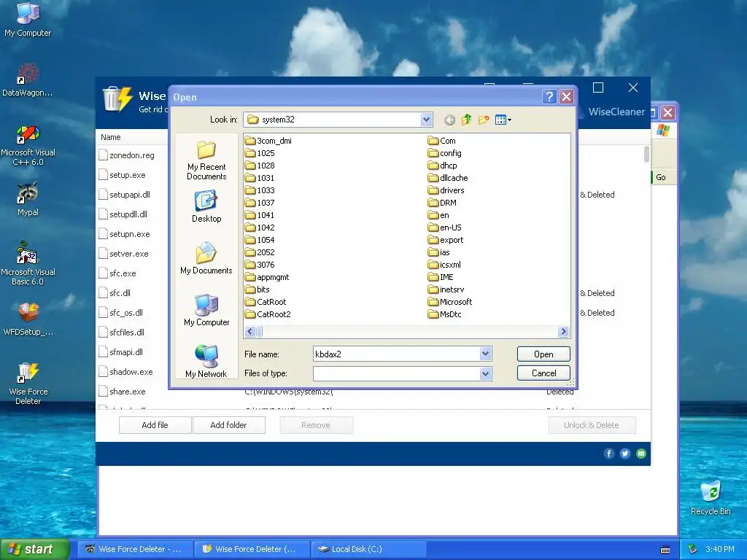
Task: Select the WFDSetup installer icon
Action: click(x=28, y=319)
